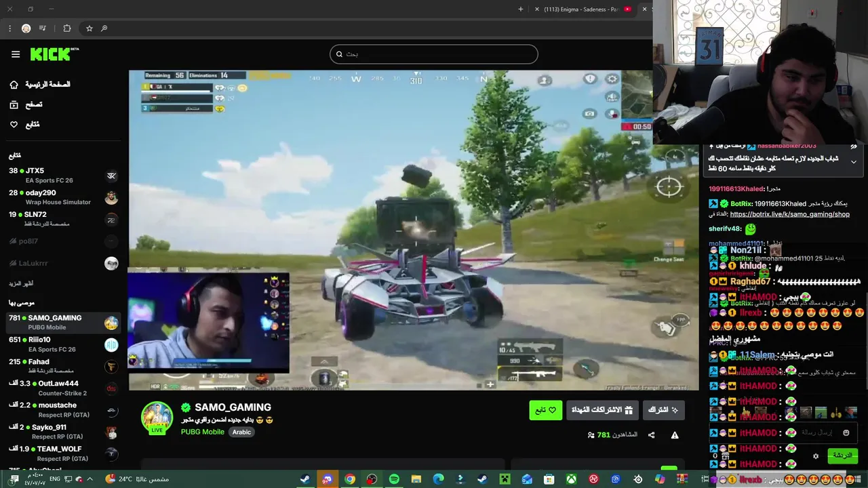Collapse the pinned chat message chevron

[854, 162]
